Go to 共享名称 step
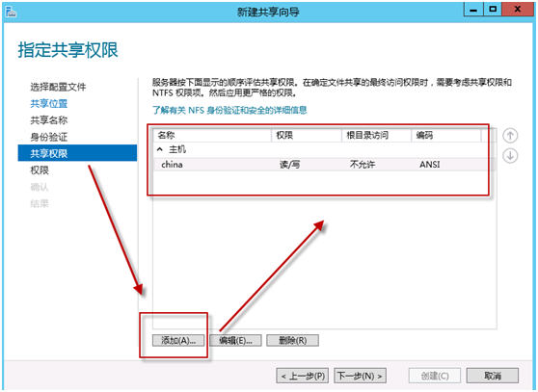This screenshot has height=392, width=538. pyautogui.click(x=49, y=120)
